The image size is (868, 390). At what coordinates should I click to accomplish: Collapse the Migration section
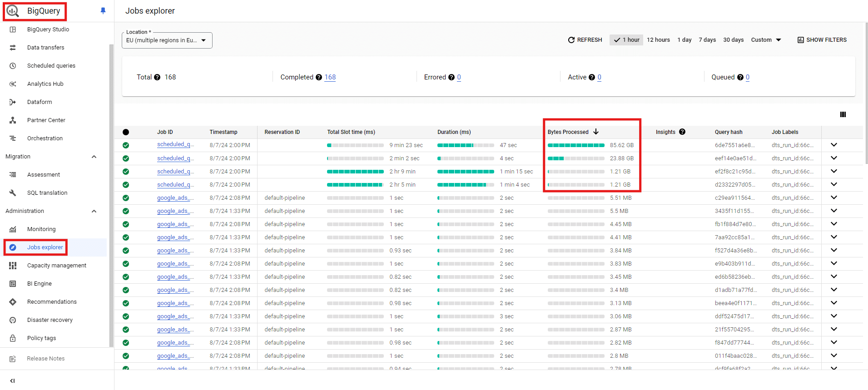[x=94, y=157]
